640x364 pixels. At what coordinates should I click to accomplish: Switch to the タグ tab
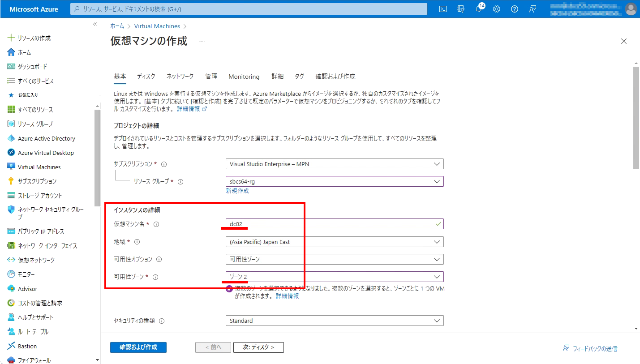[x=300, y=77]
